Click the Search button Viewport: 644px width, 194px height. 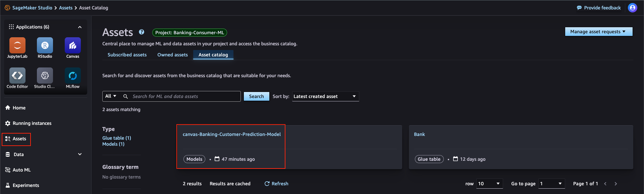(x=256, y=96)
